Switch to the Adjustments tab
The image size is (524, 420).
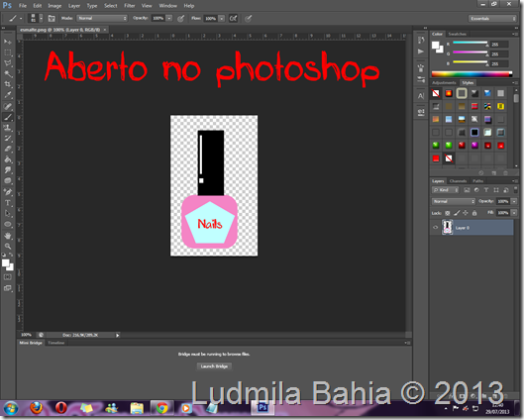444,83
